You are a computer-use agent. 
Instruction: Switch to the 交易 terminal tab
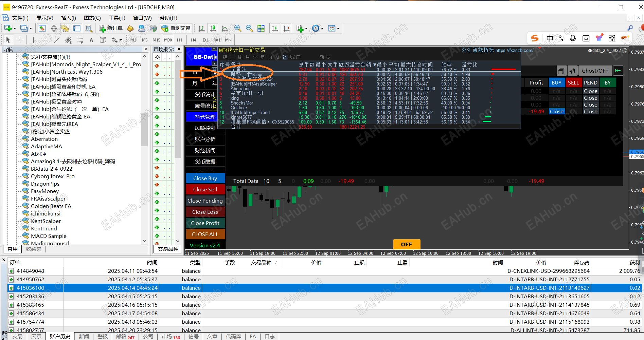(17, 336)
